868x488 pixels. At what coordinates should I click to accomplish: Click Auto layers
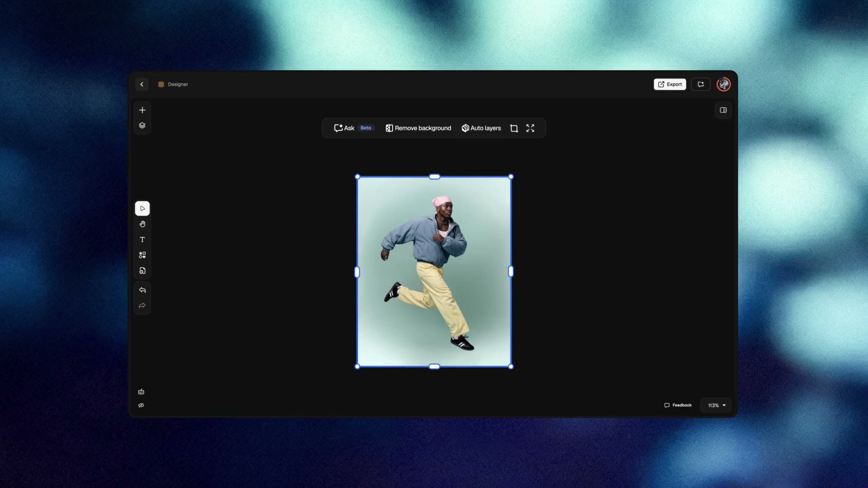coord(481,128)
